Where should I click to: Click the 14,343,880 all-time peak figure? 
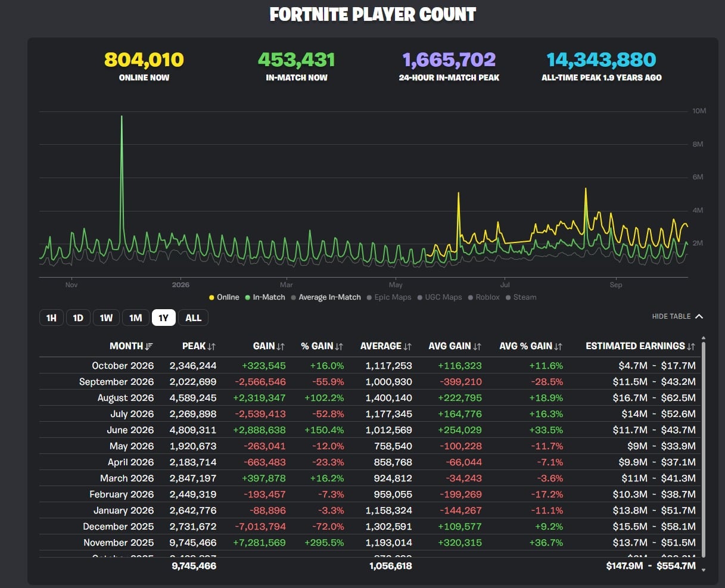point(602,60)
